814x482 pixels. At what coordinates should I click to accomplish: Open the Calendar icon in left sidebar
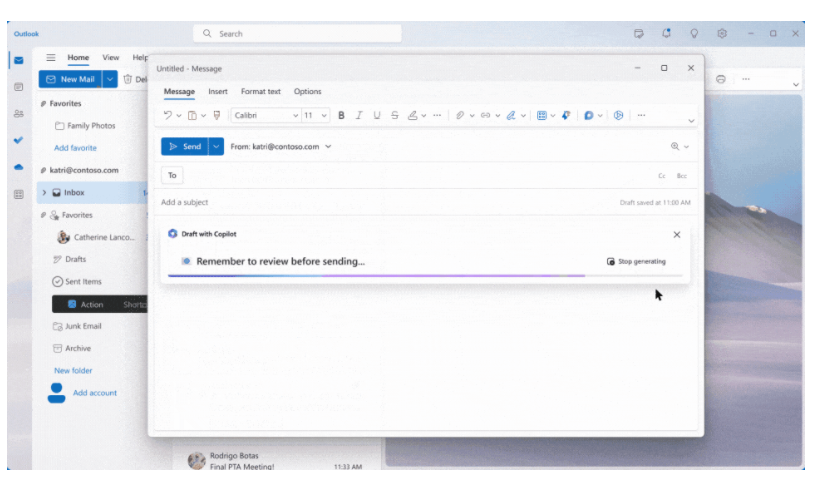pos(18,87)
